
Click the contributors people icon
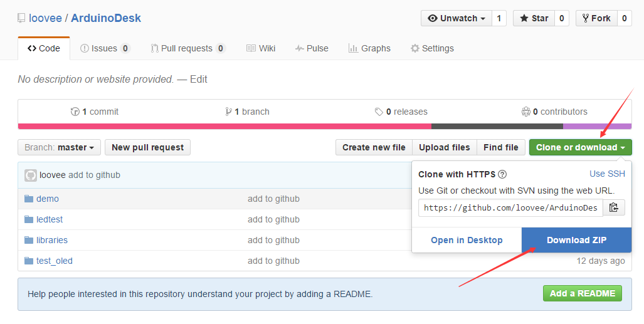point(525,112)
